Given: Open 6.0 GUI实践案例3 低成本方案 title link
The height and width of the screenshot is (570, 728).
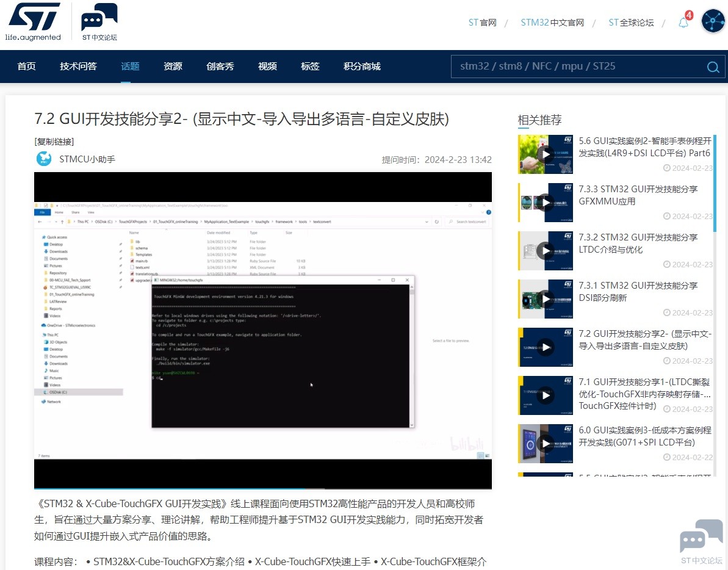Looking at the screenshot, I should 645,436.
